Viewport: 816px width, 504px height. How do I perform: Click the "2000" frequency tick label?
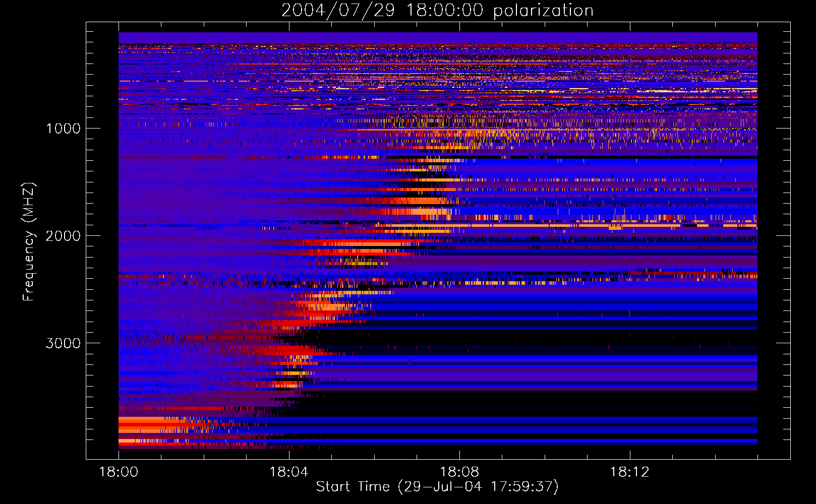[x=63, y=236]
